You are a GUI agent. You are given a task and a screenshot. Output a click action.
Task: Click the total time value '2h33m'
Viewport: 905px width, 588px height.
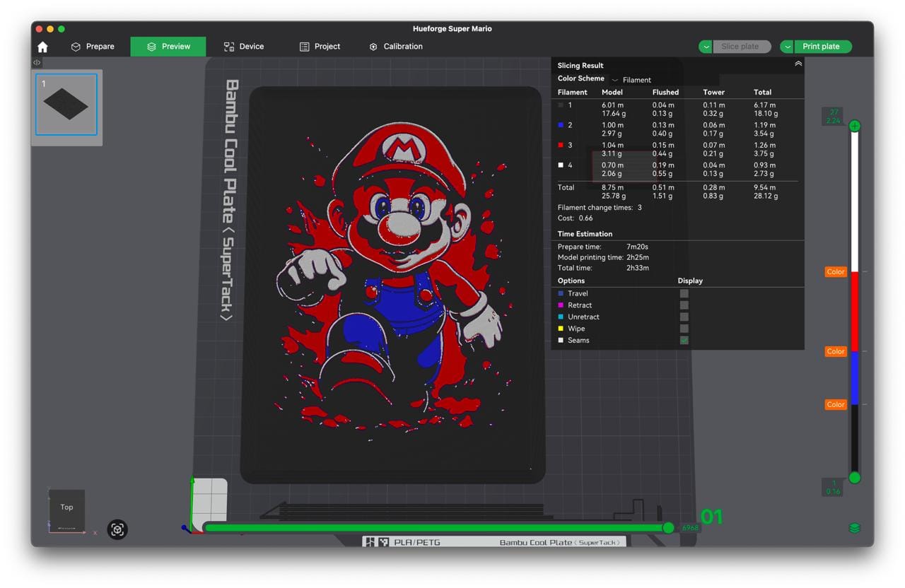638,268
